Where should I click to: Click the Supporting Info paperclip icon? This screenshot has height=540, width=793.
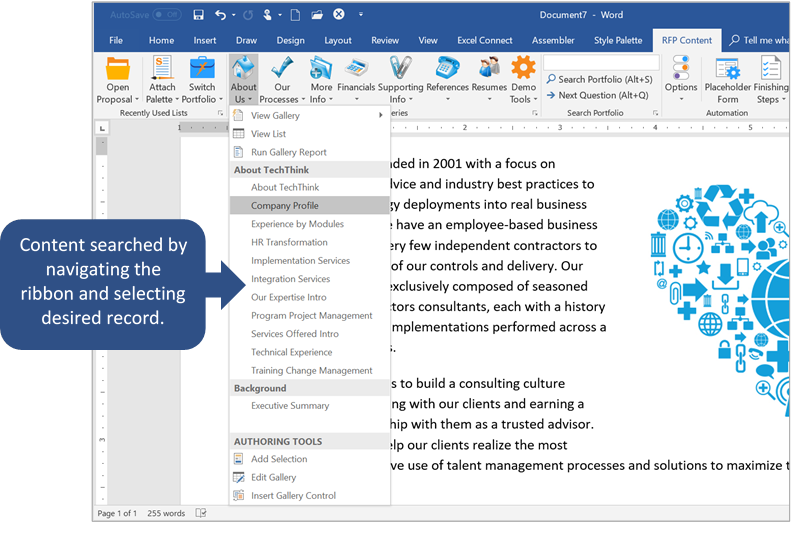click(x=399, y=69)
